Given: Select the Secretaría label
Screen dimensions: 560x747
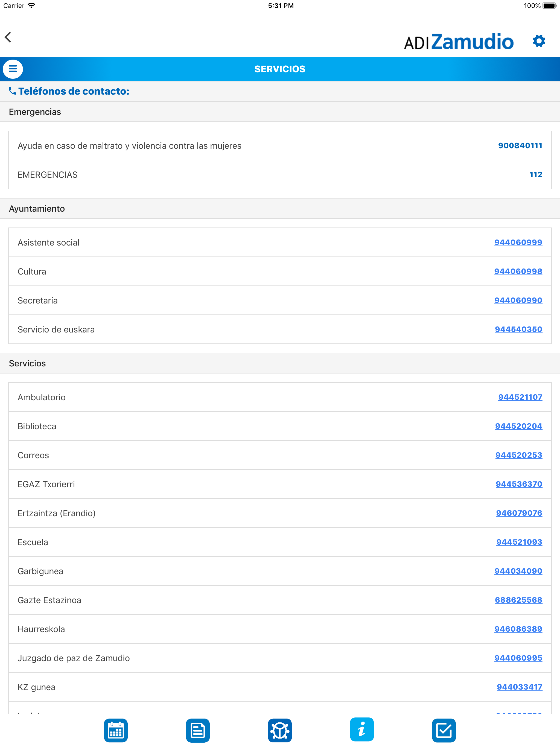Looking at the screenshot, I should [x=37, y=300].
